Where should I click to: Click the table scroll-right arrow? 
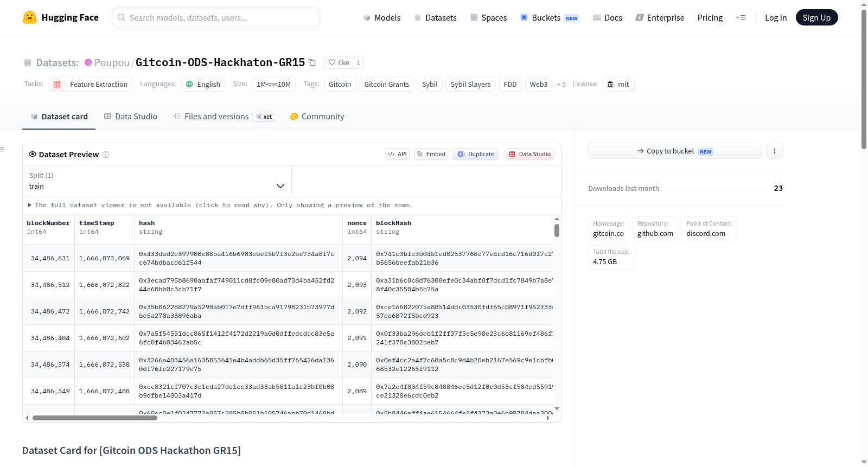[x=548, y=418]
